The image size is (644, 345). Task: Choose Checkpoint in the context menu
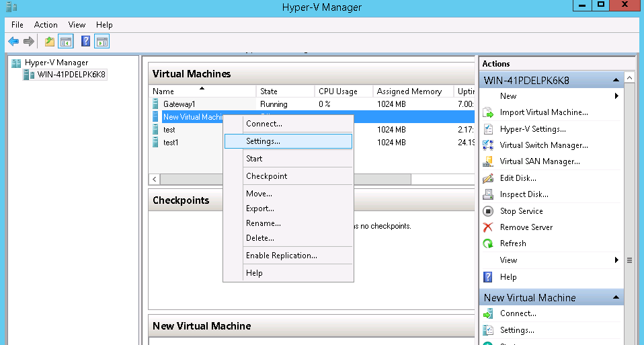(x=288, y=176)
